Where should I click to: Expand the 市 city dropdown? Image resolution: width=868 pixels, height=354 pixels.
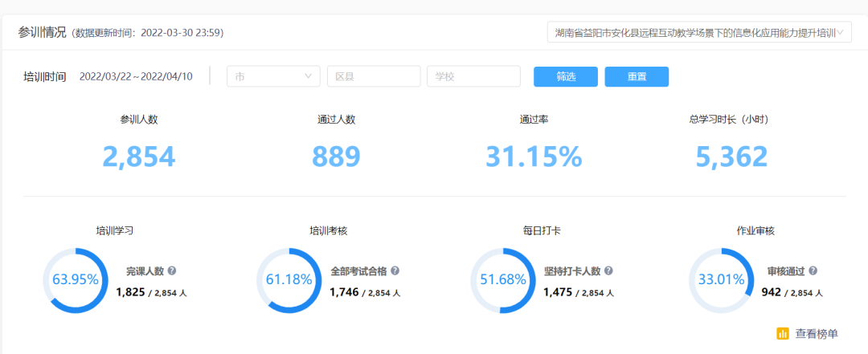(x=273, y=76)
